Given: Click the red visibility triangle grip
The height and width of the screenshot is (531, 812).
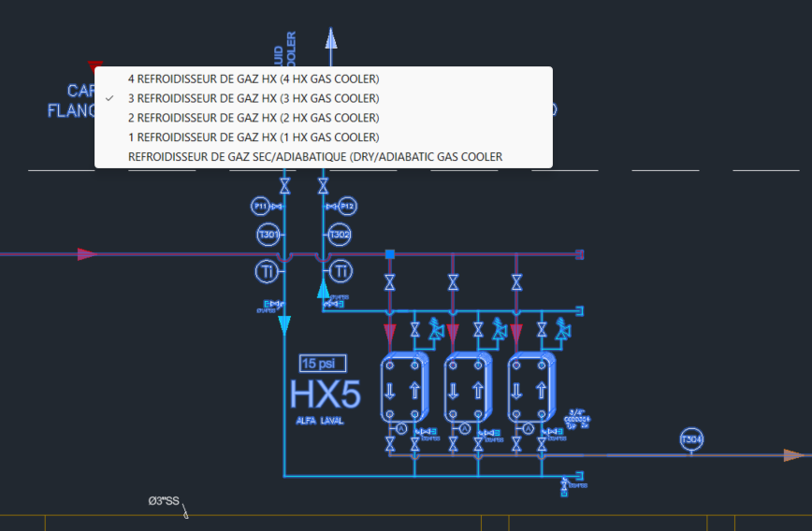Looking at the screenshot, I should [94, 65].
